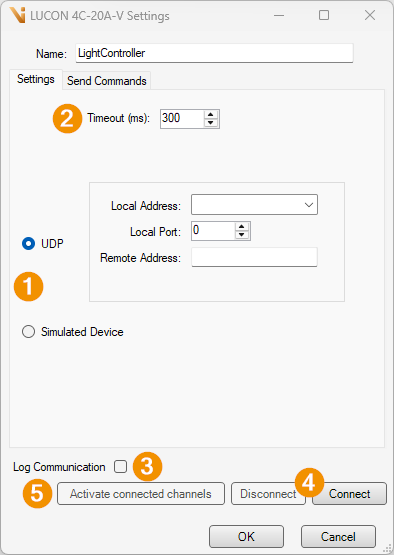Click the LUCON app icon in title bar
The width and height of the screenshot is (394, 555).
(17, 15)
